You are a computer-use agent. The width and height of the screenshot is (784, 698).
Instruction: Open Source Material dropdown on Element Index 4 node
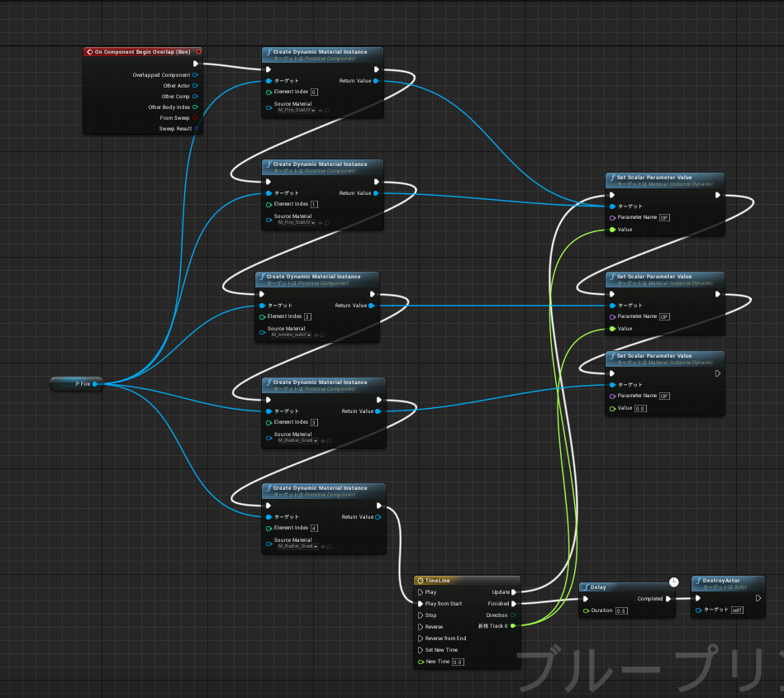click(298, 547)
